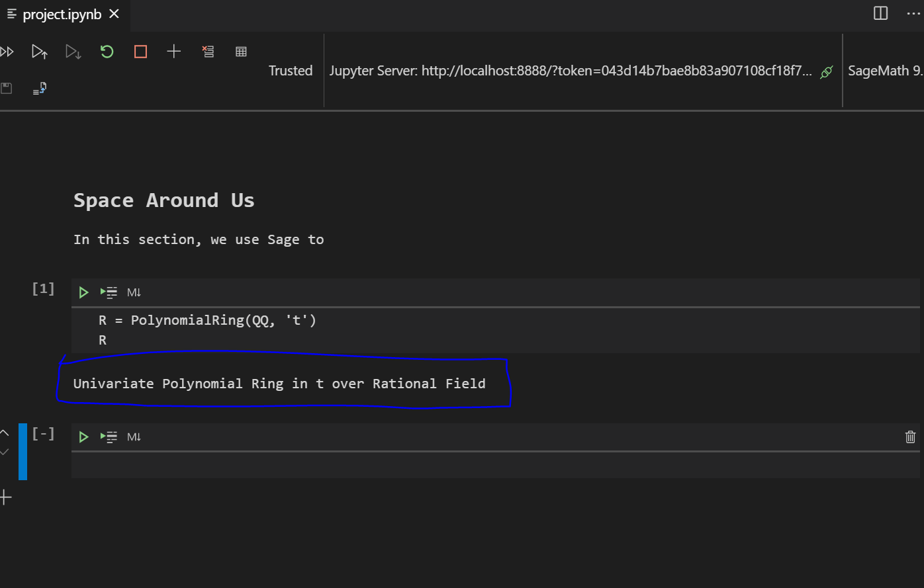
Task: Select the Restart kernel icon
Action: [107, 51]
